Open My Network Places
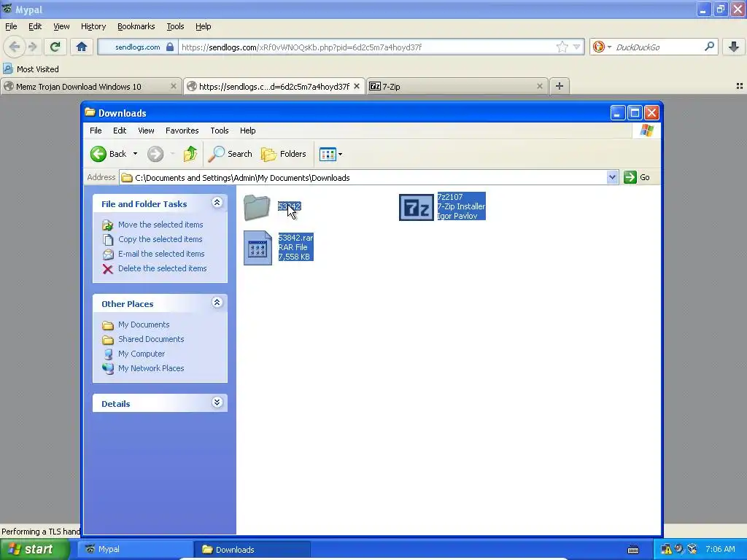The height and width of the screenshot is (560, 747). [151, 368]
